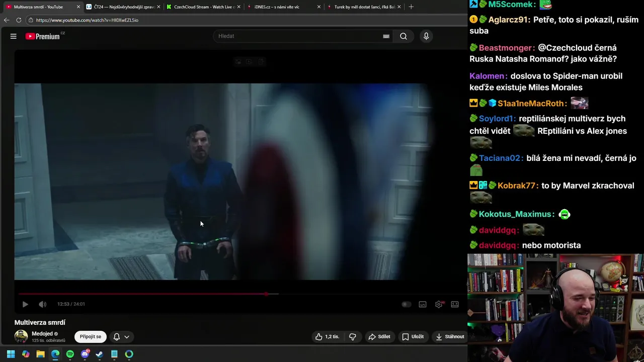Like the video with thumbs-up 1,2 tis.
Screen dimensions: 644x362
[328, 337]
